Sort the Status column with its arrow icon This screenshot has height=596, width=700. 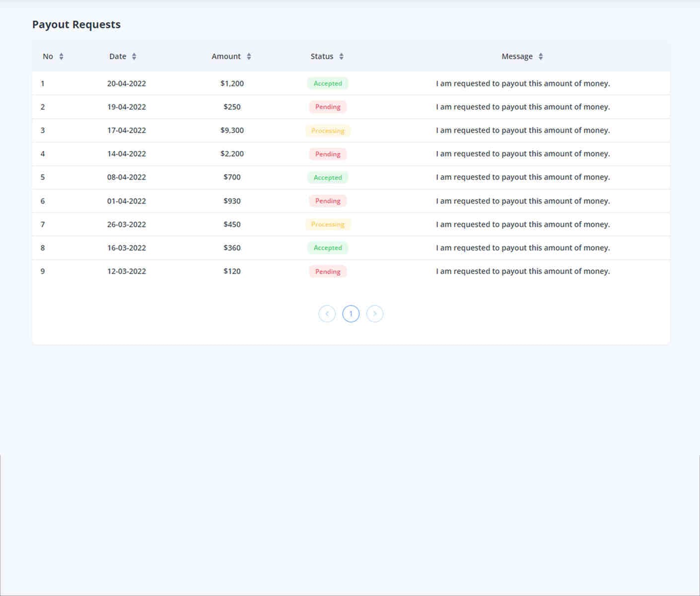click(342, 56)
